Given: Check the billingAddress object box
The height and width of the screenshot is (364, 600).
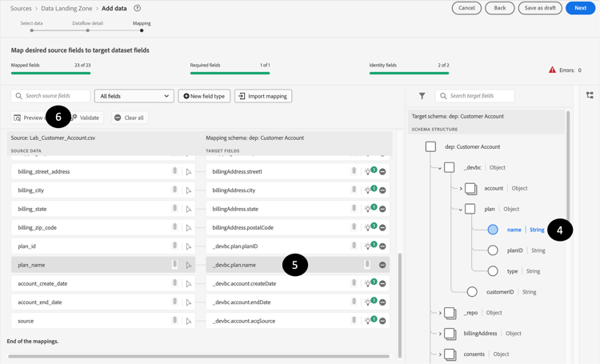Looking at the screenshot, I should point(450,334).
